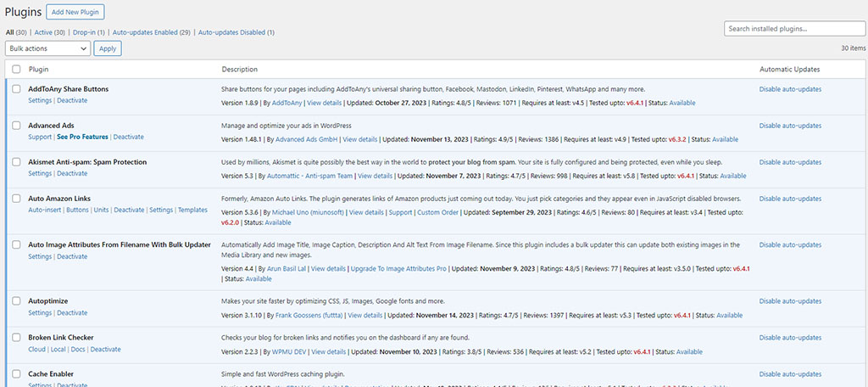Select the Auto-updates Disabled (1) filter
The width and height of the screenshot is (868, 387).
click(236, 33)
